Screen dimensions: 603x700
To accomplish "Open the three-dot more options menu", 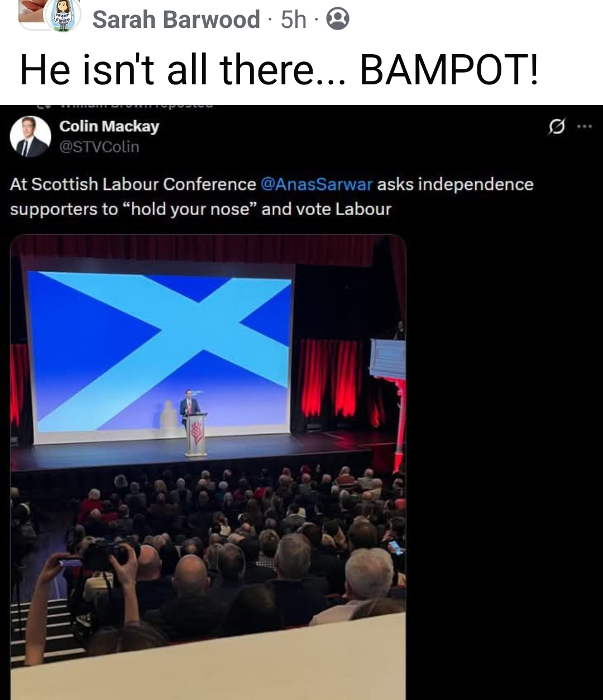I will tap(584, 126).
